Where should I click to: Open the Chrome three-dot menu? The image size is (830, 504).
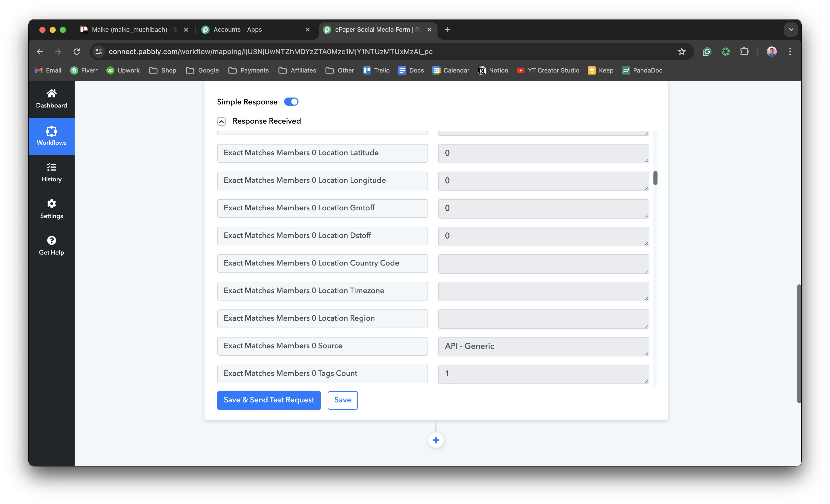point(790,52)
